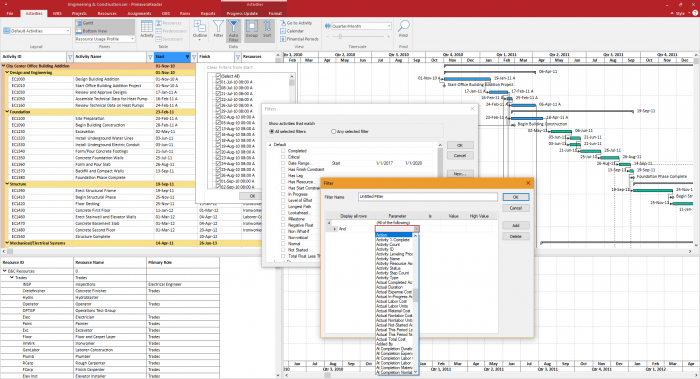Screen dimensions: 700x379
Task: Click OK in the Filters dialog
Action: pos(460,145)
